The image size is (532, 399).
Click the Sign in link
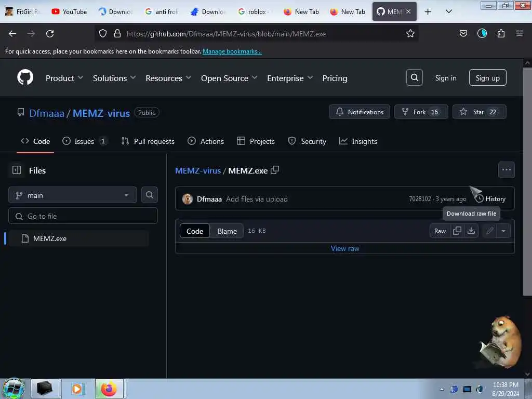coord(445,78)
